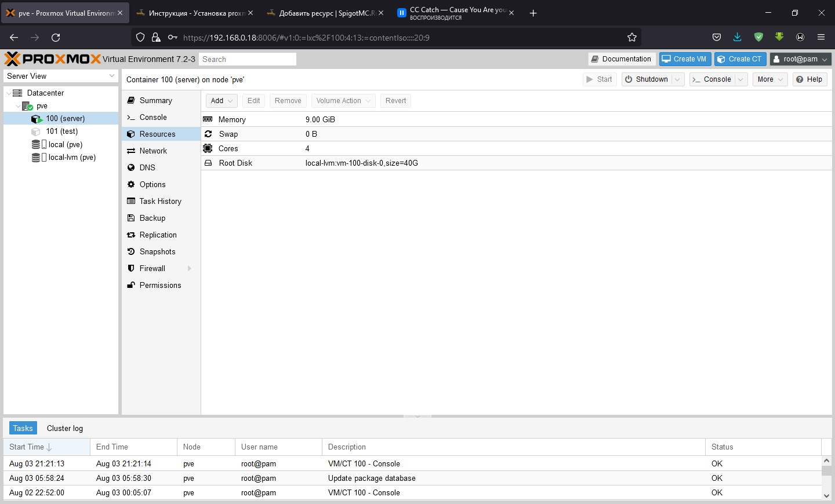This screenshot has width=835, height=504.
Task: Sort tasks by Start Time column
Action: pos(46,447)
